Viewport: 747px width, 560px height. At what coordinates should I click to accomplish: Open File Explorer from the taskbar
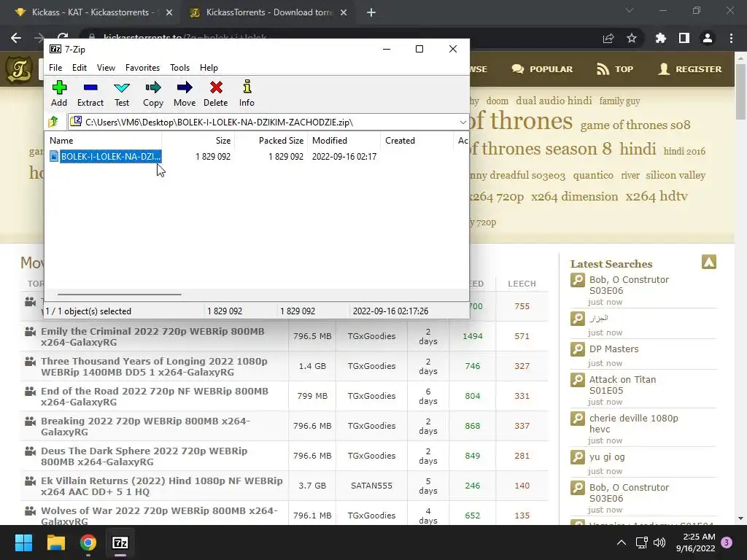click(55, 542)
